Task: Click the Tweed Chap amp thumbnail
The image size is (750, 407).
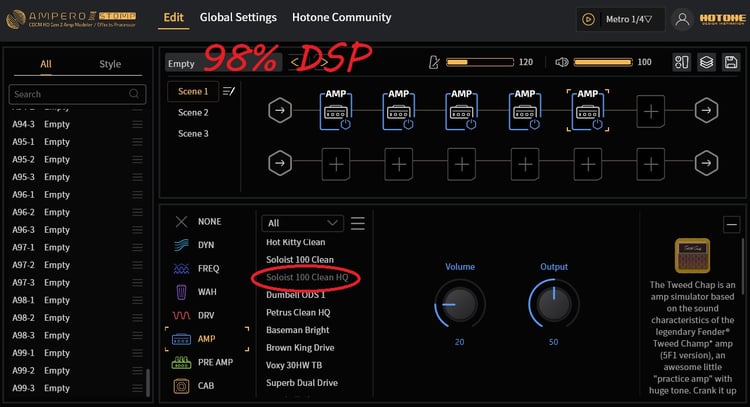Action: 692,255
